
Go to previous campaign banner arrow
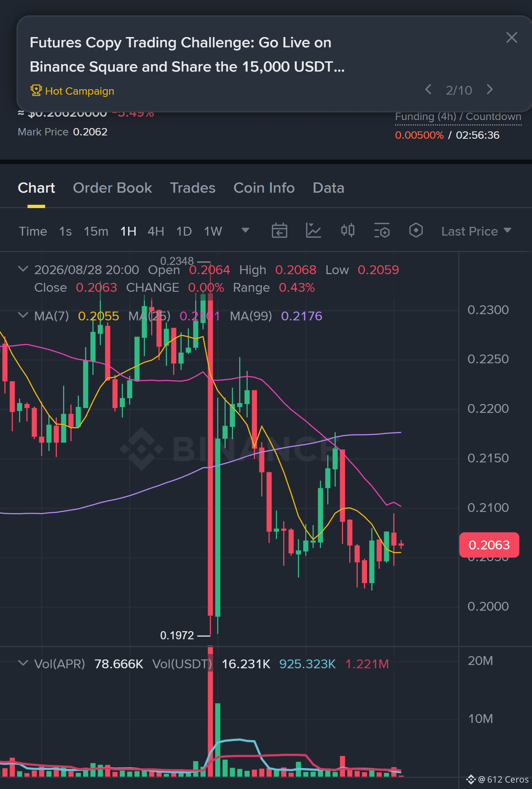point(428,90)
